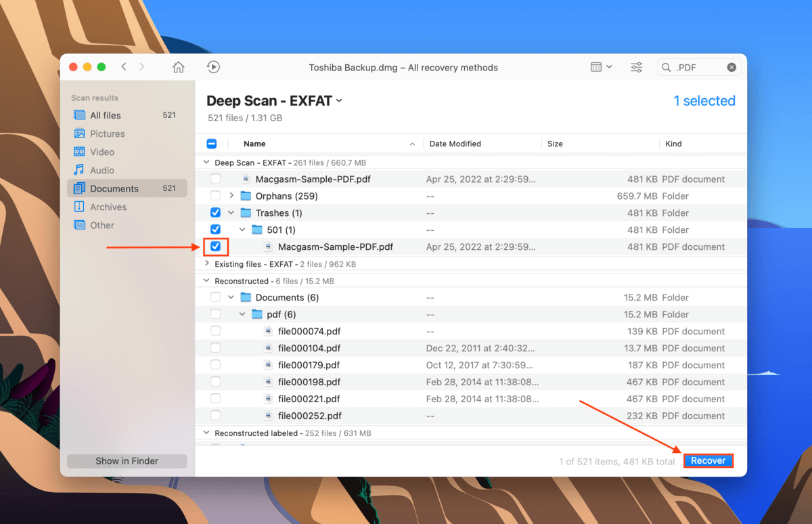Click the Orphans folder icon
Screen dimensions: 812x524
(246, 196)
